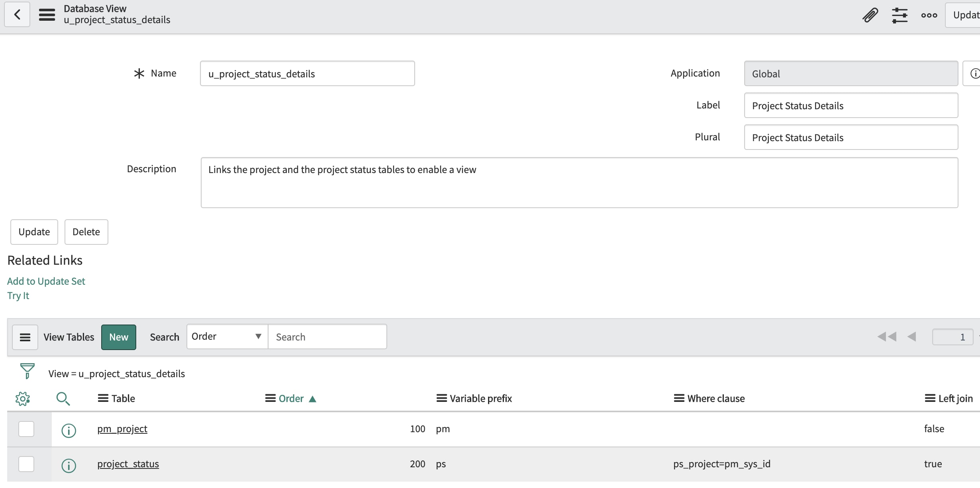Open the Where clause column menu
Viewport: 980px width, 488px height.
[x=678, y=398]
